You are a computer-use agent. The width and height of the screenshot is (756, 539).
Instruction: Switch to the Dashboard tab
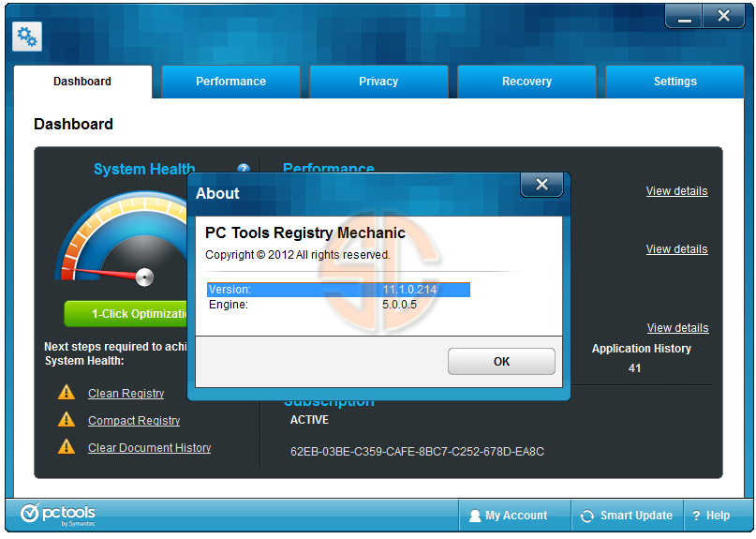(x=82, y=82)
